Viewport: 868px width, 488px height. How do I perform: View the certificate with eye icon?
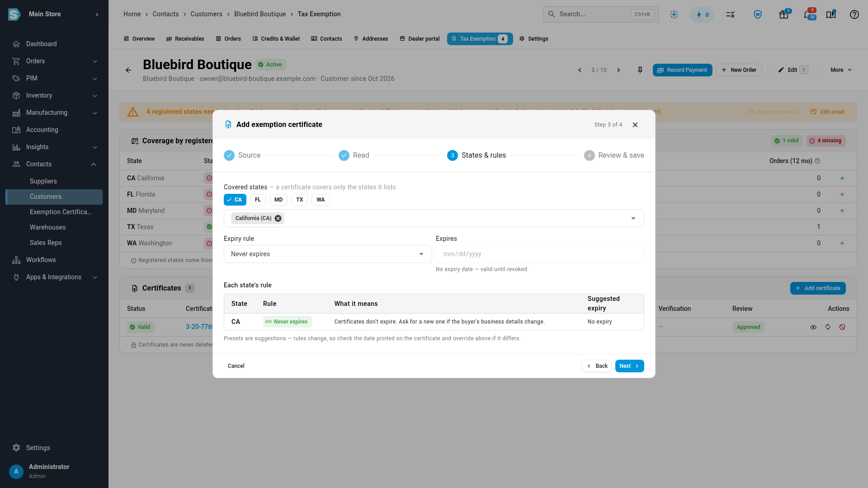pos(813,327)
